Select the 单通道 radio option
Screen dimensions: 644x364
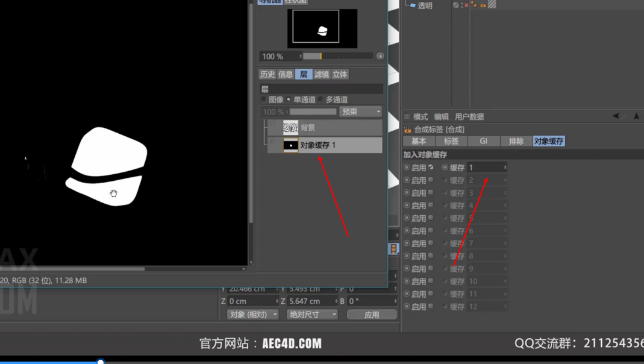(x=289, y=99)
